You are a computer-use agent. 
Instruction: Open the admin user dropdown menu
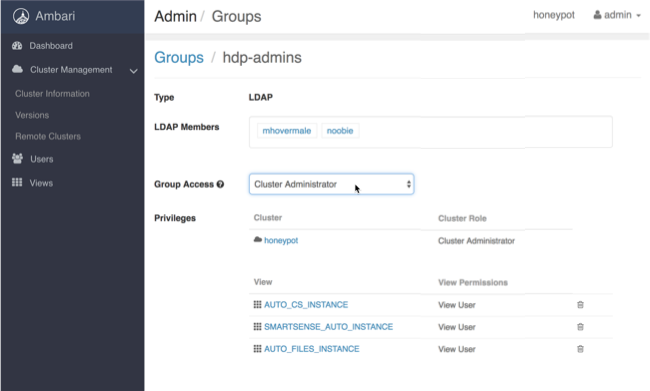tap(617, 15)
